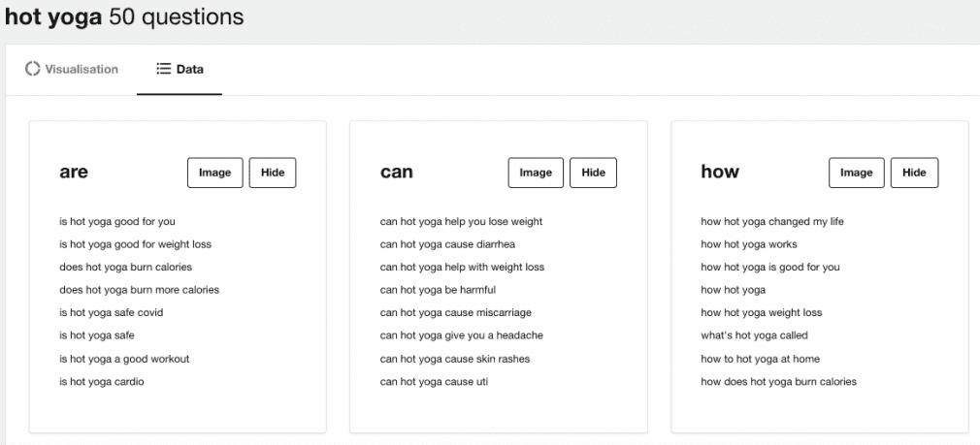
Task: Select 'can hot yoga cause skin rashes'
Action: [455, 359]
